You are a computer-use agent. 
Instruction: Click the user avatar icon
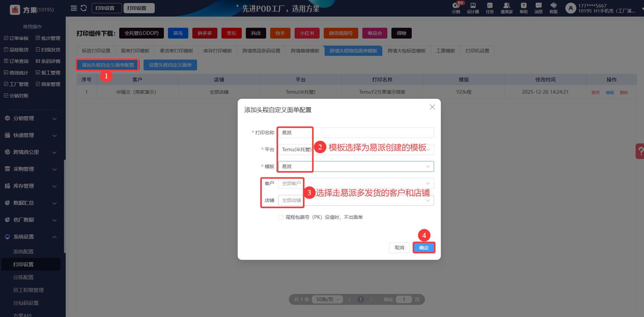(571, 8)
